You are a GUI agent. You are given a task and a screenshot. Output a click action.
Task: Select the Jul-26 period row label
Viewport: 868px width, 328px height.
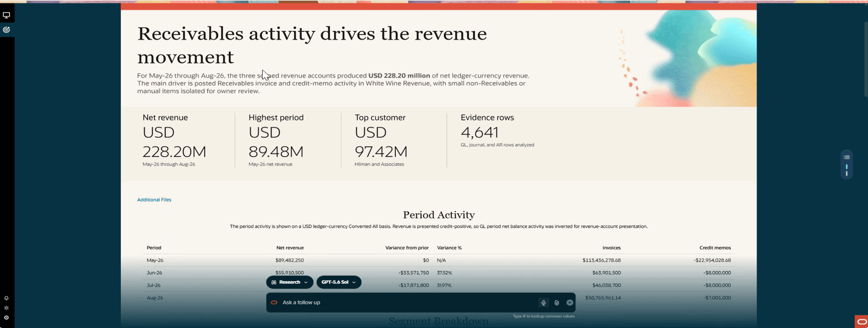[x=153, y=285]
